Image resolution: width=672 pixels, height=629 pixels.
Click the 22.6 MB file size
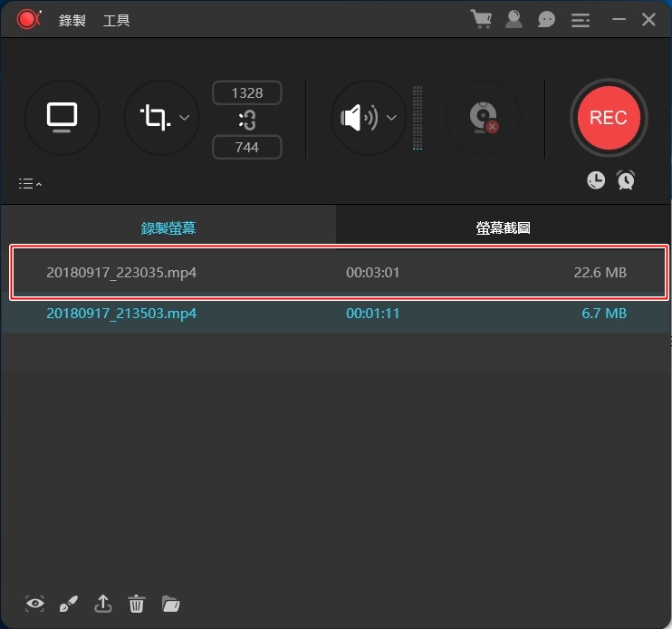point(600,272)
